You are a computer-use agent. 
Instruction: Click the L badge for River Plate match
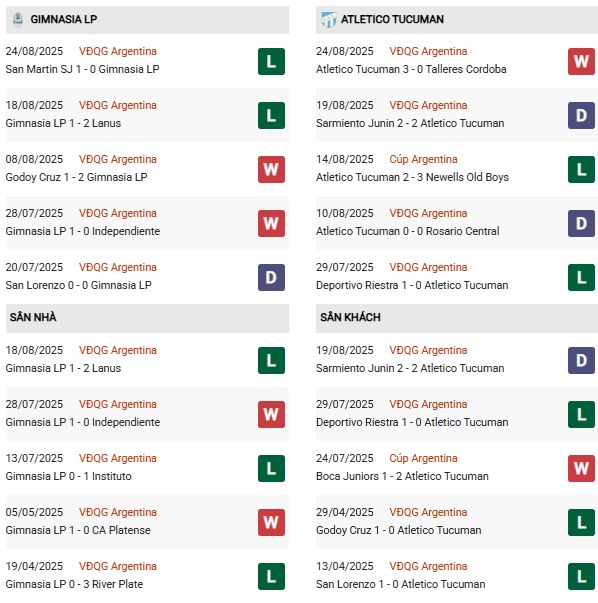(271, 576)
